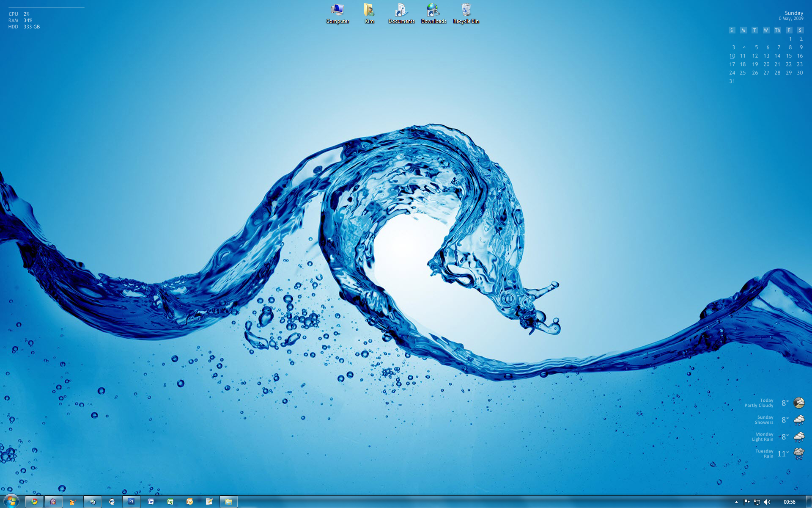The height and width of the screenshot is (508, 812).
Task: Select the Documents shortcut icon
Action: (401, 14)
